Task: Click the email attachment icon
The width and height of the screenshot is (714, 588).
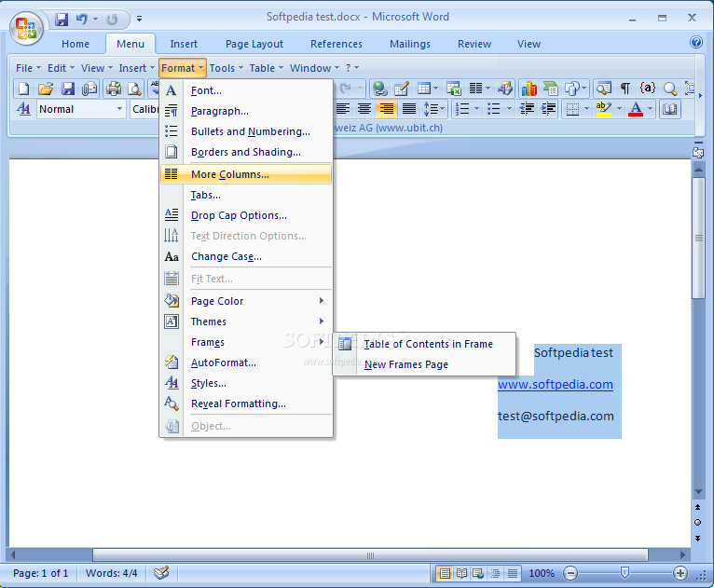Action: 89,89
